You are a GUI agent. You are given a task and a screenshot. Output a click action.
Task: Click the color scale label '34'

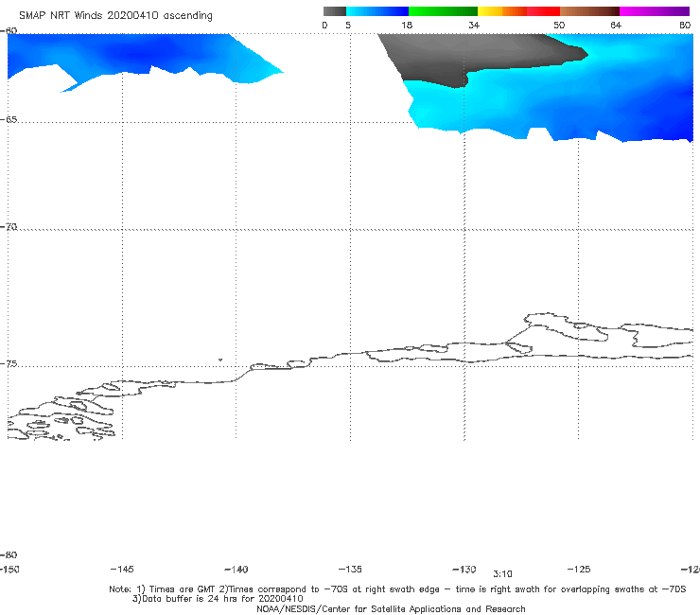[474, 25]
